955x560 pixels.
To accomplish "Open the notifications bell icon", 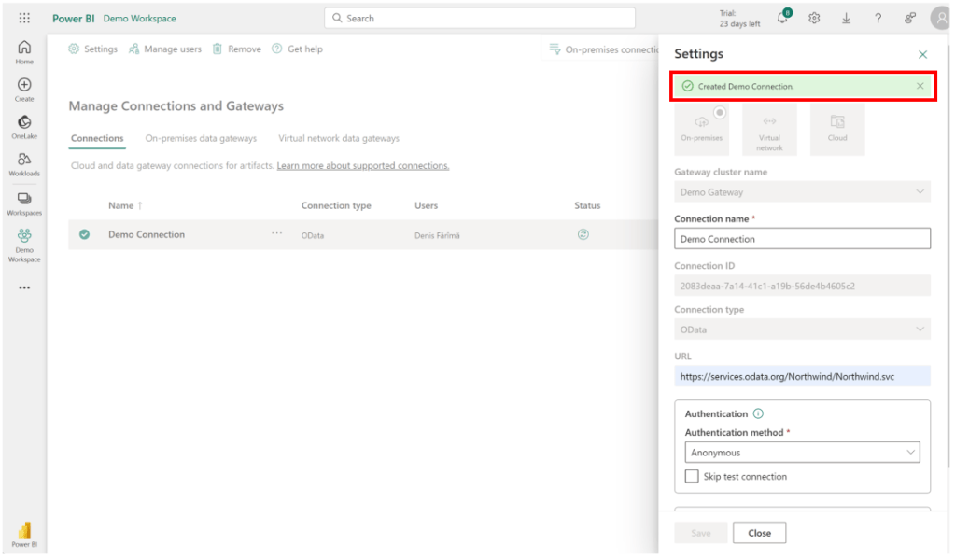I will coord(783,18).
